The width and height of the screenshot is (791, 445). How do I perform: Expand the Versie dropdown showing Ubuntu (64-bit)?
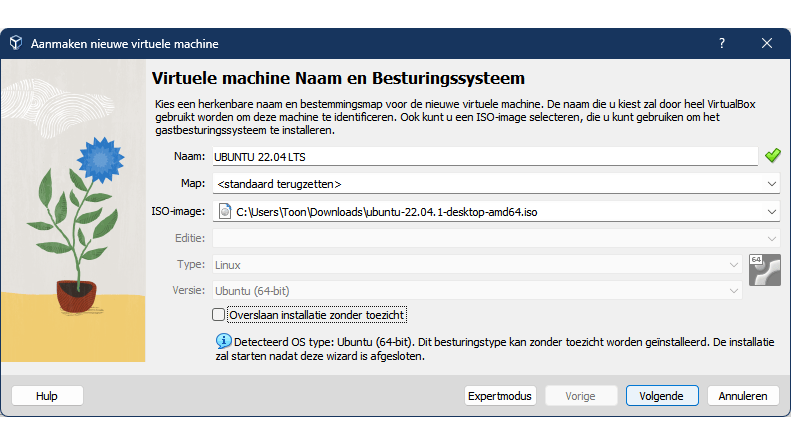(733, 291)
